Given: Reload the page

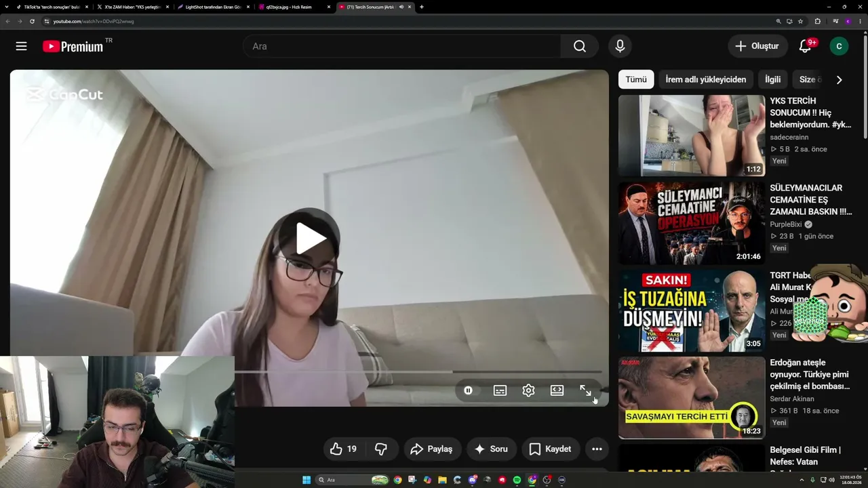Looking at the screenshot, I should pyautogui.click(x=32, y=21).
